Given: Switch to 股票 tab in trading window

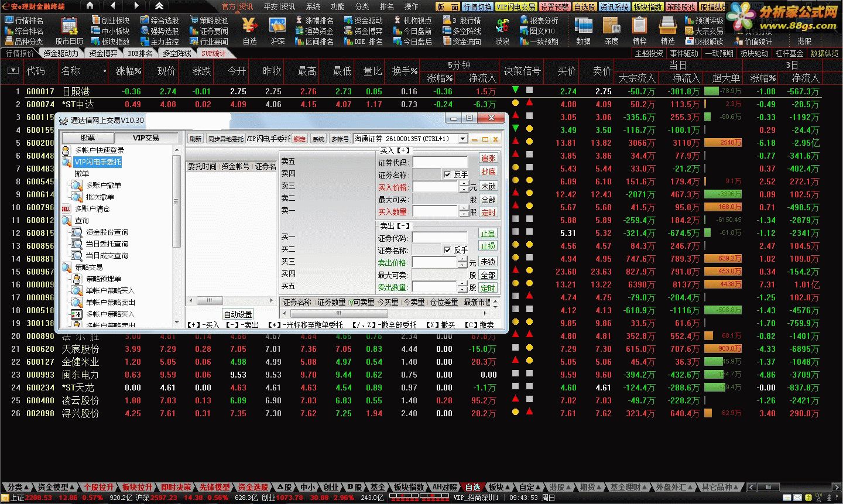Looking at the screenshot, I should pos(88,138).
